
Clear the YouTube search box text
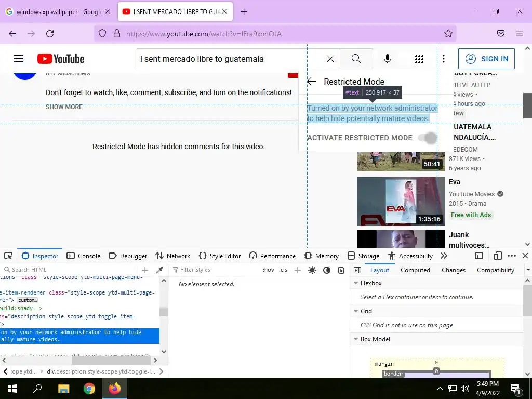tap(330, 59)
